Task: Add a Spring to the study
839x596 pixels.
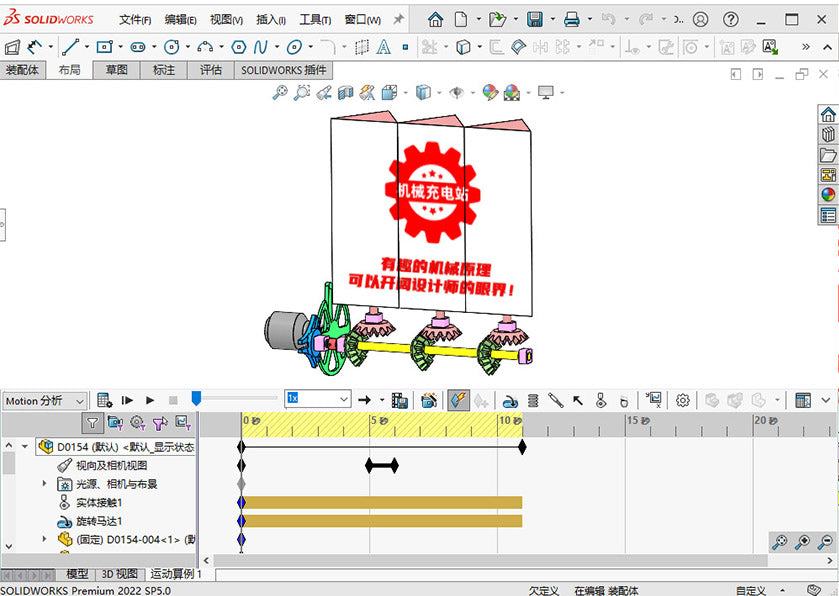Action: (x=533, y=400)
